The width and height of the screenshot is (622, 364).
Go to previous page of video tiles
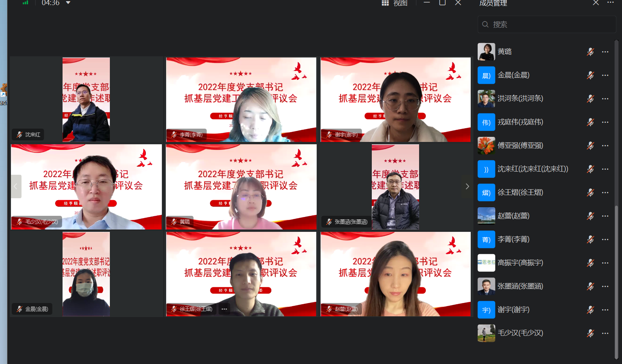(16, 186)
